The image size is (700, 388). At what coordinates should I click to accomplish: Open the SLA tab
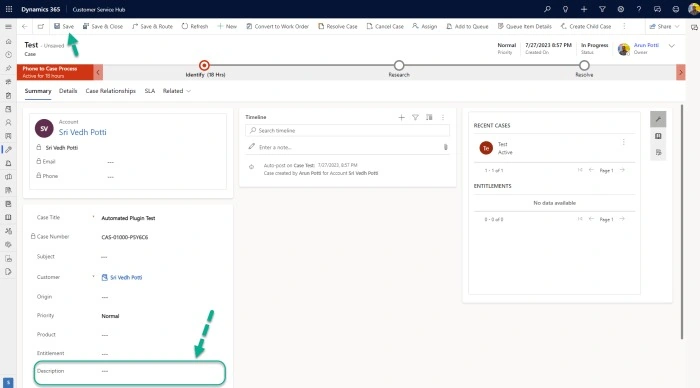coord(150,91)
